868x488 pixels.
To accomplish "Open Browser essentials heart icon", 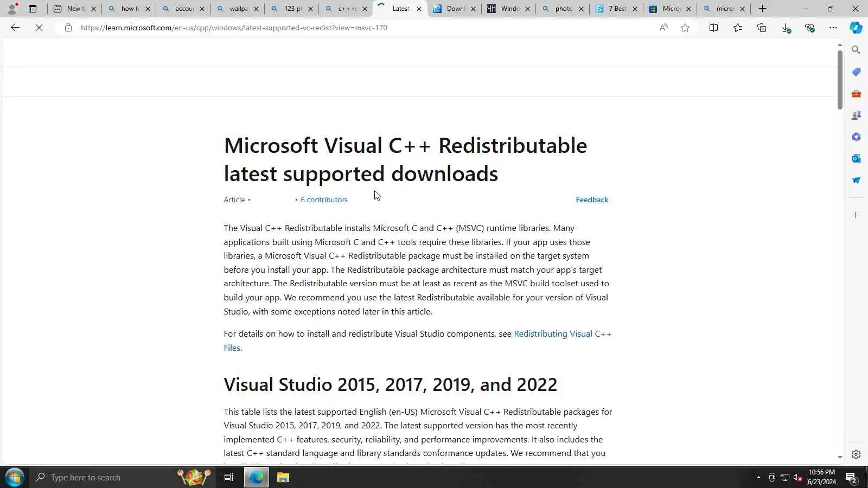I will [x=809, y=28].
